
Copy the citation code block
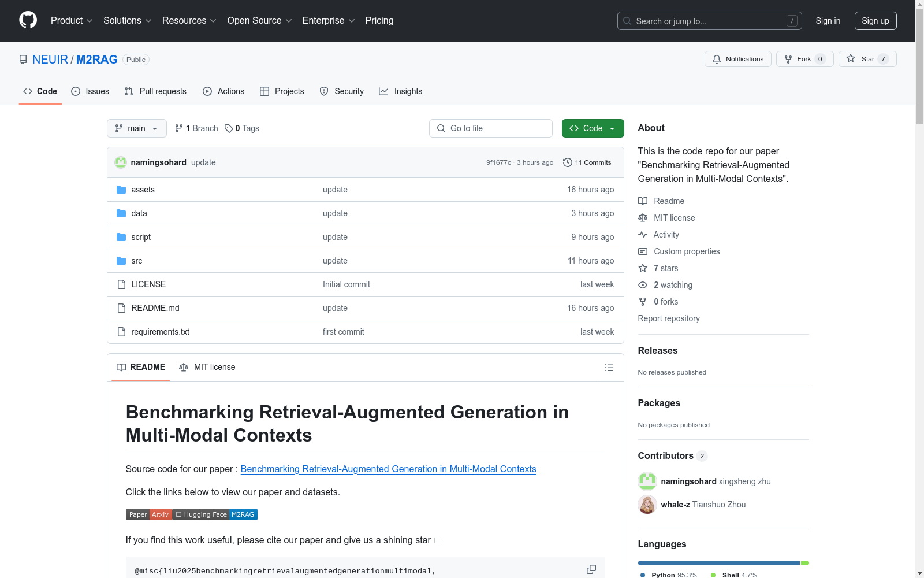[x=591, y=569]
